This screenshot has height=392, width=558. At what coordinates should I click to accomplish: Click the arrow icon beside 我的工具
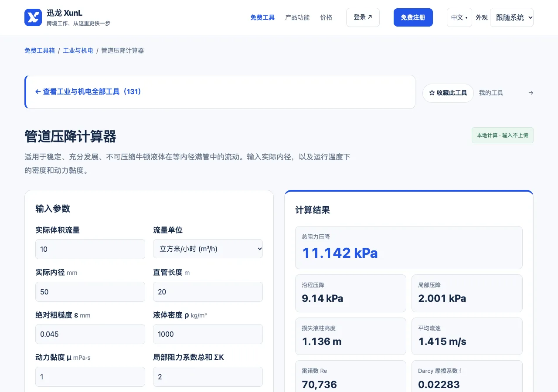(x=531, y=93)
